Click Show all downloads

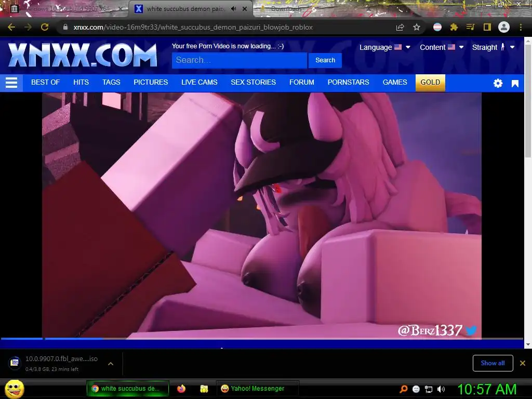[493, 363]
